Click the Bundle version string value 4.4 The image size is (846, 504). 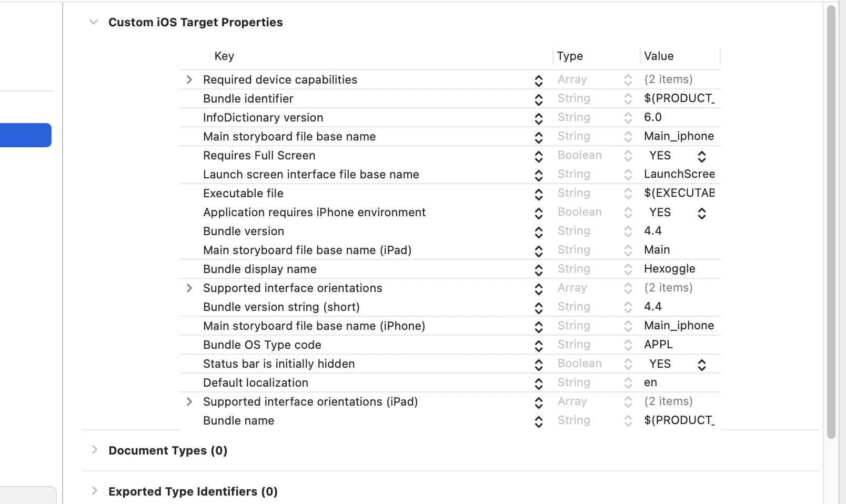653,307
